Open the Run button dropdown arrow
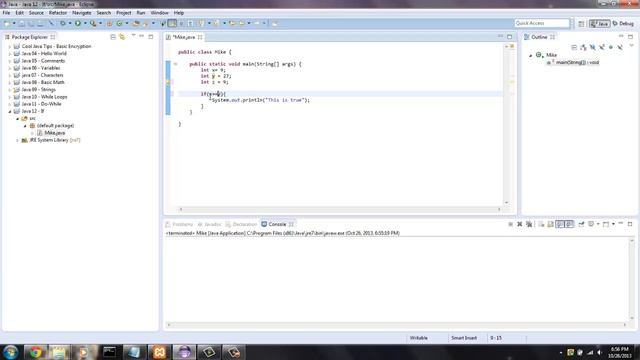The image size is (640, 360). tap(85, 23)
